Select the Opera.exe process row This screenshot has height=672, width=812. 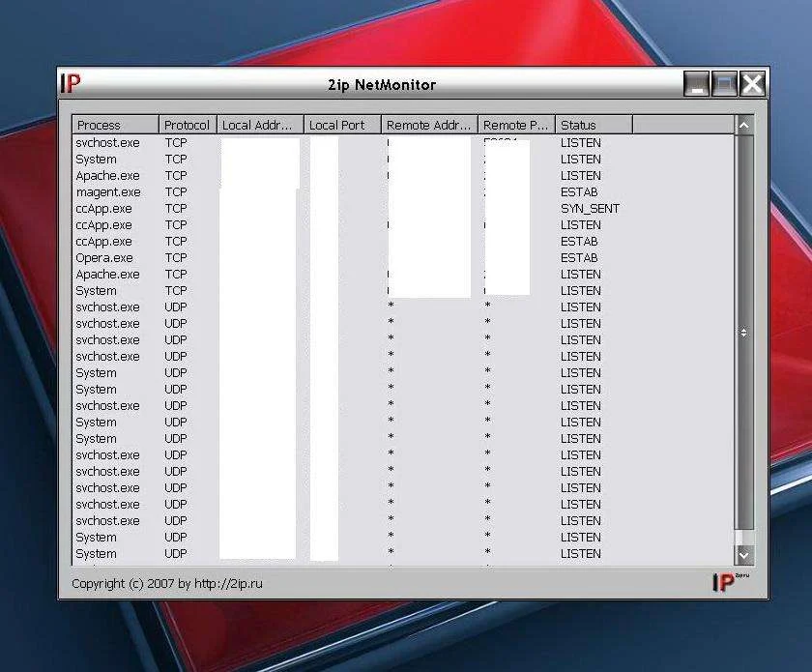tap(403, 258)
